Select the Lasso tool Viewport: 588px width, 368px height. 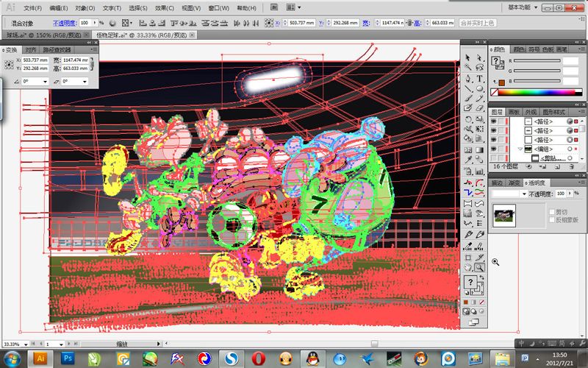coord(479,67)
